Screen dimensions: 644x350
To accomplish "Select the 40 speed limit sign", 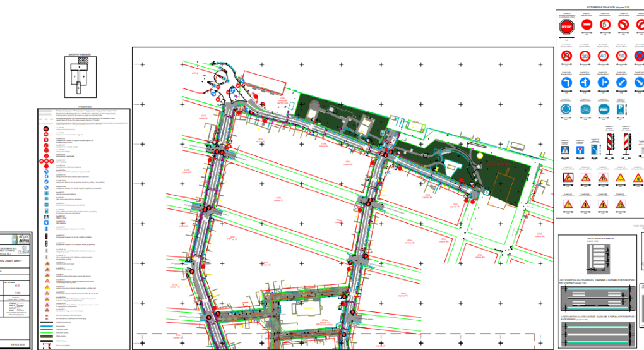I will [x=604, y=56].
